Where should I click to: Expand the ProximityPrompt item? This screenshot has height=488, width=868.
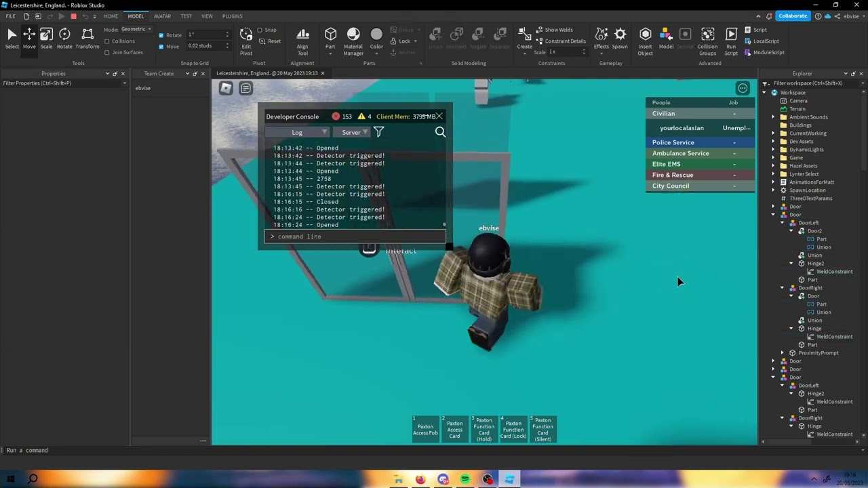point(782,353)
